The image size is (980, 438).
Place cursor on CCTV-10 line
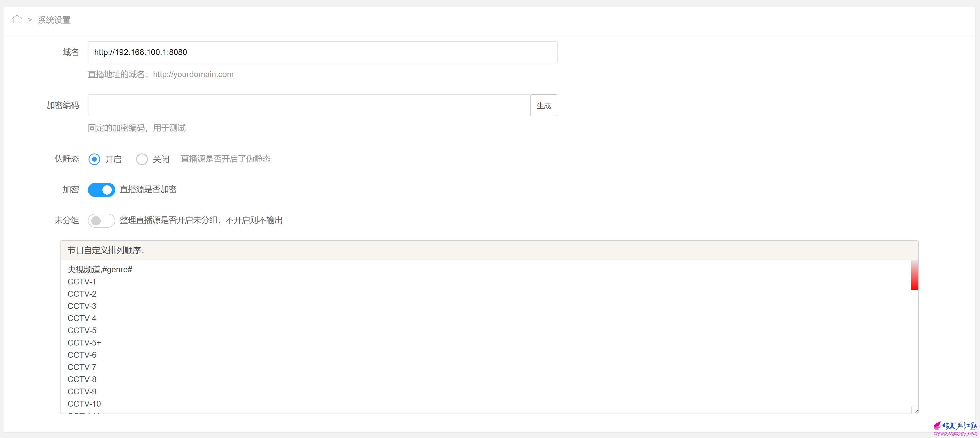coord(84,404)
